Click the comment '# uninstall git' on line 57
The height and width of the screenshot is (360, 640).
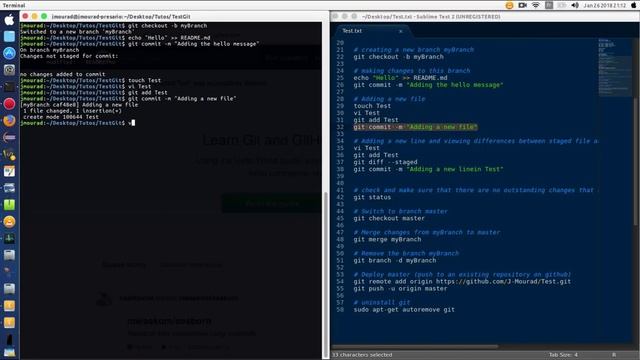click(382, 303)
